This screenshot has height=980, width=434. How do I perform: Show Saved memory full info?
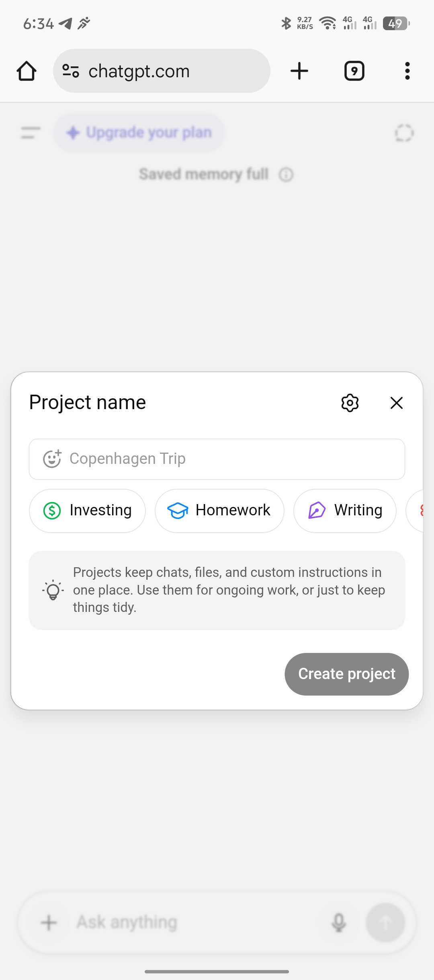point(286,175)
